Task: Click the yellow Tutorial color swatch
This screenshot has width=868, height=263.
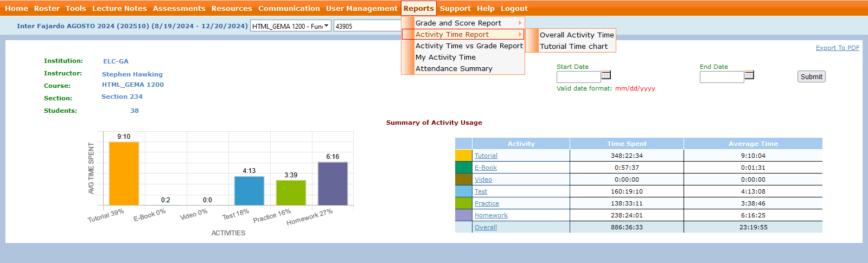Action: 463,156
